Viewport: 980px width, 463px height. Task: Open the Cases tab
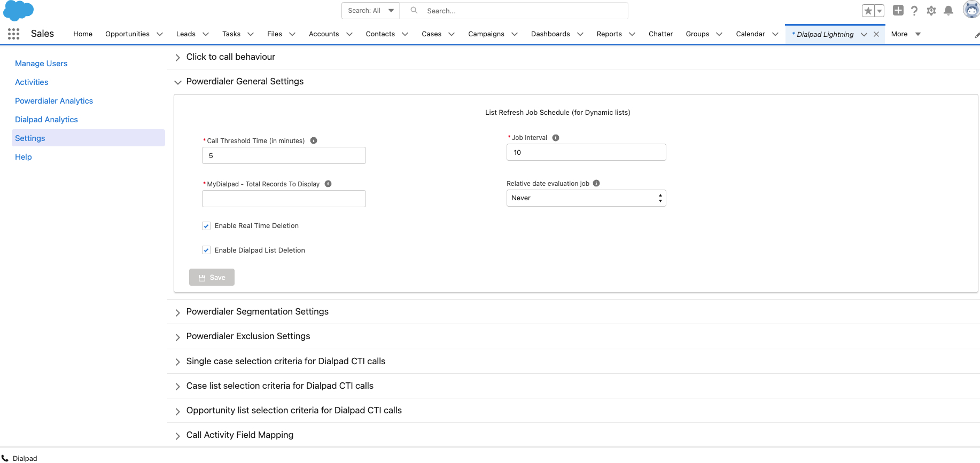coord(431,34)
